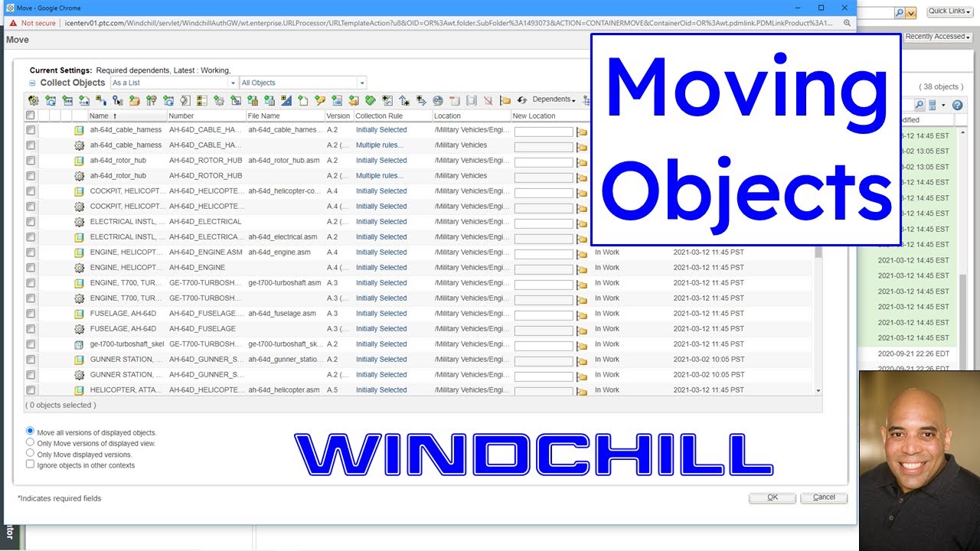Click the search field in the background window
Viewport: 980px width, 551px height.
click(x=875, y=13)
